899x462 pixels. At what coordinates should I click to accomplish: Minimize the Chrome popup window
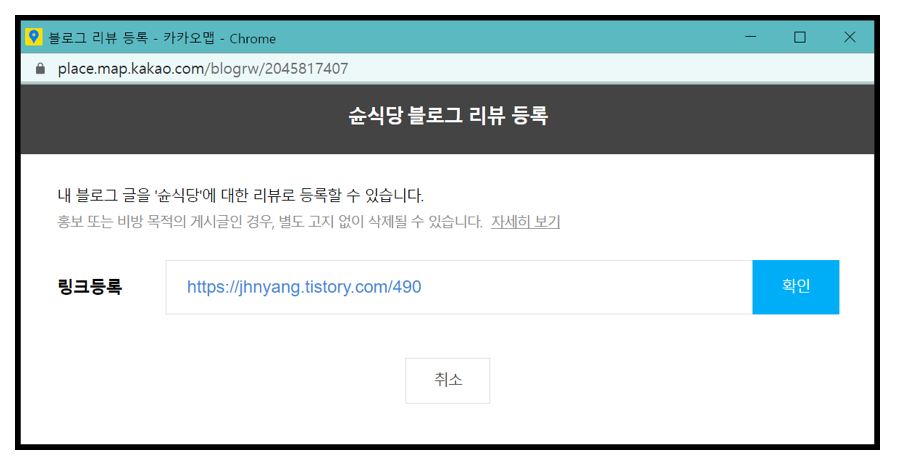click(751, 37)
